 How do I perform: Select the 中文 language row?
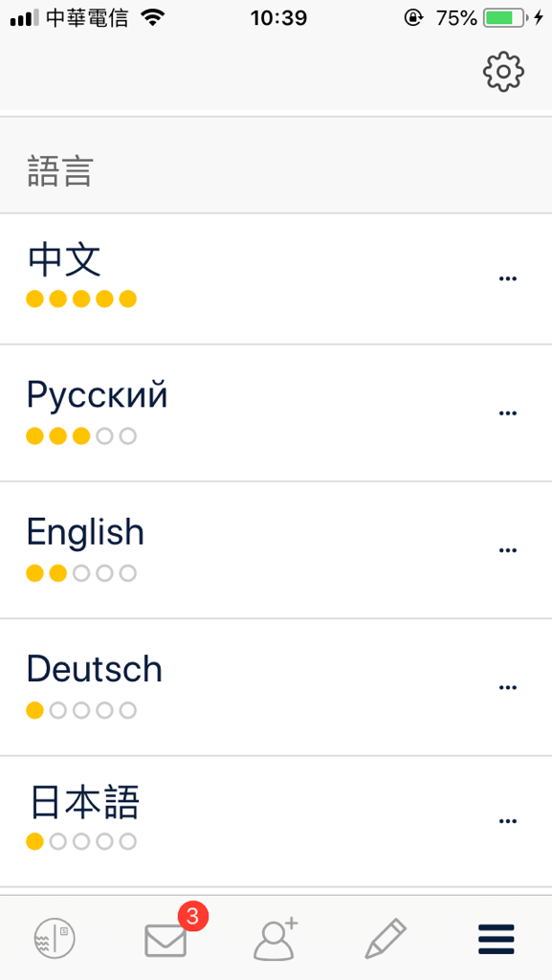[x=276, y=278]
